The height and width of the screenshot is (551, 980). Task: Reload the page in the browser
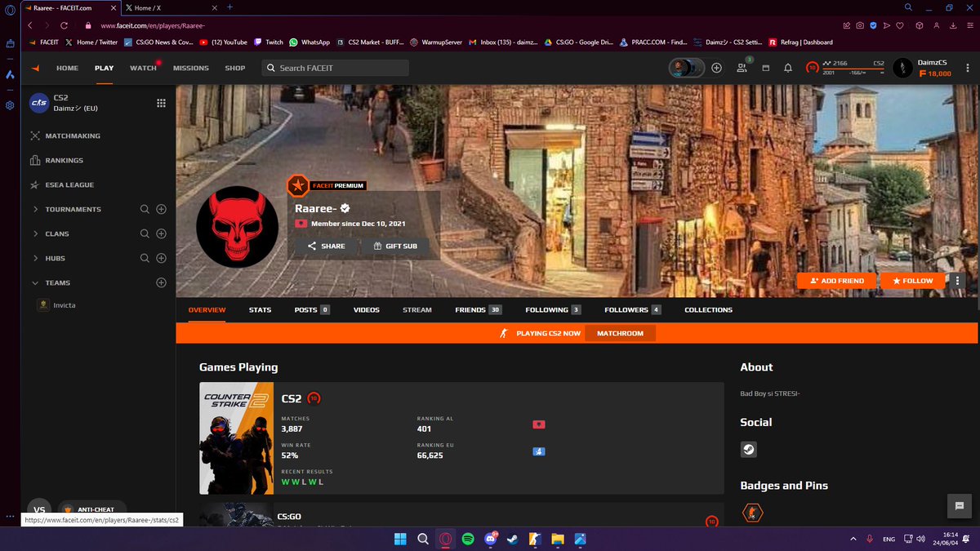[x=64, y=25]
